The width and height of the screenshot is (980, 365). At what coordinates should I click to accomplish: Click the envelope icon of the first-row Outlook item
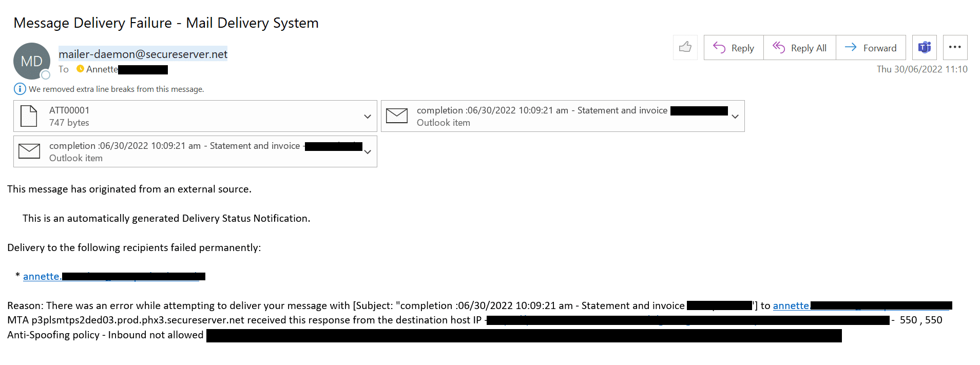[x=396, y=116]
